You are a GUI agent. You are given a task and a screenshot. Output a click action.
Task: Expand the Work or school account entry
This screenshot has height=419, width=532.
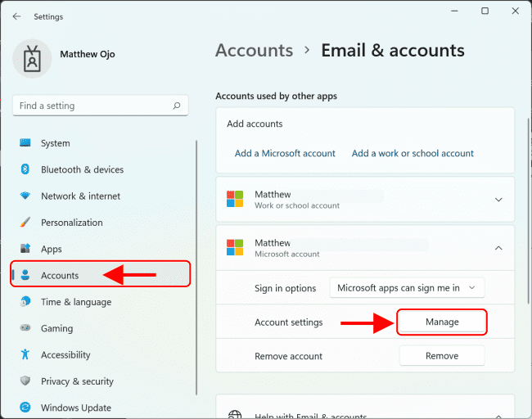(498, 200)
